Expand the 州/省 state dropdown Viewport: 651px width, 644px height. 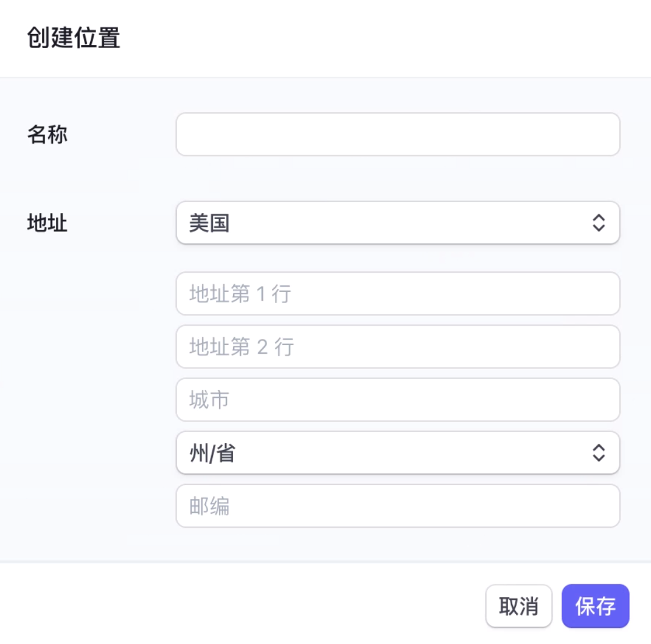click(398, 453)
